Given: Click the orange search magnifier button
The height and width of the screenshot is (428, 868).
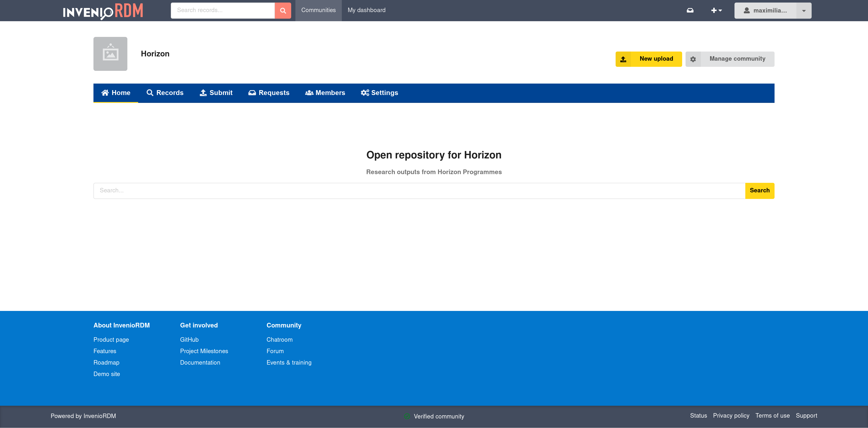Looking at the screenshot, I should coord(283,10).
